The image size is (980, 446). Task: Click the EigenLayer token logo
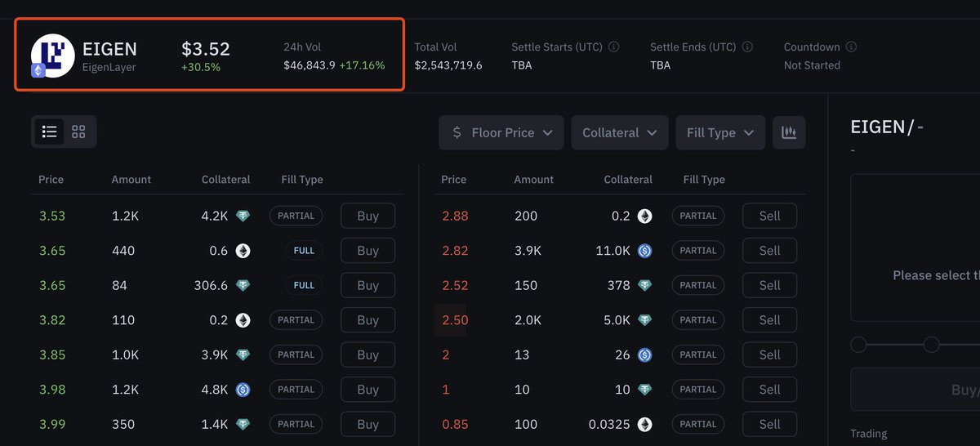coord(52,56)
